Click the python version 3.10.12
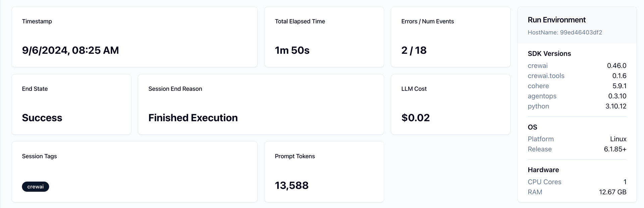 pos(616,106)
